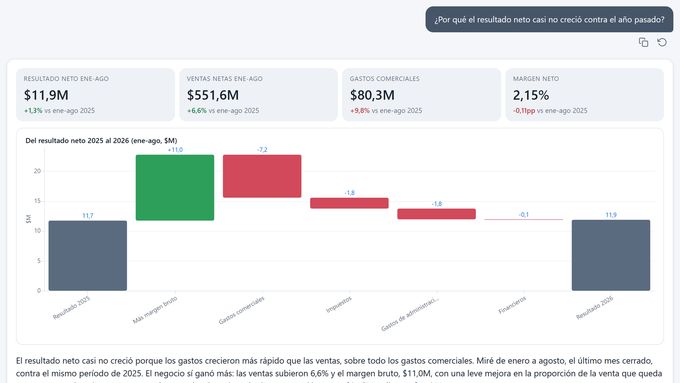Click the $11,9M value
680x383 pixels.
tap(46, 95)
